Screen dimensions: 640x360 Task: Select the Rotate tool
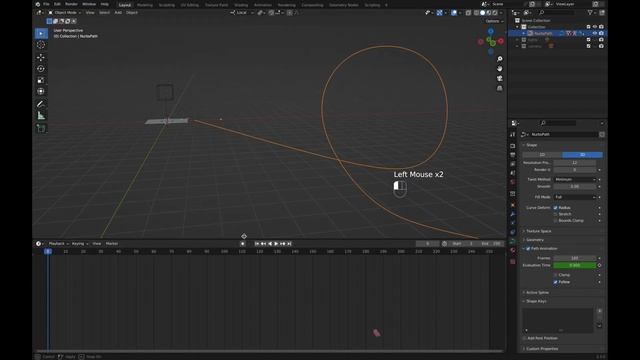pos(41,69)
